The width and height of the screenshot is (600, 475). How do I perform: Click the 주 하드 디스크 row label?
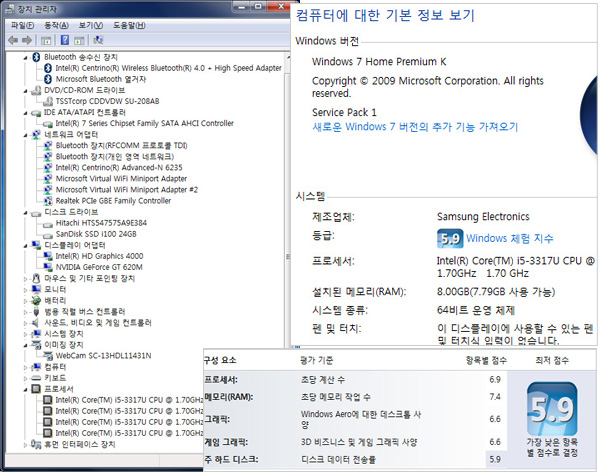(231, 459)
